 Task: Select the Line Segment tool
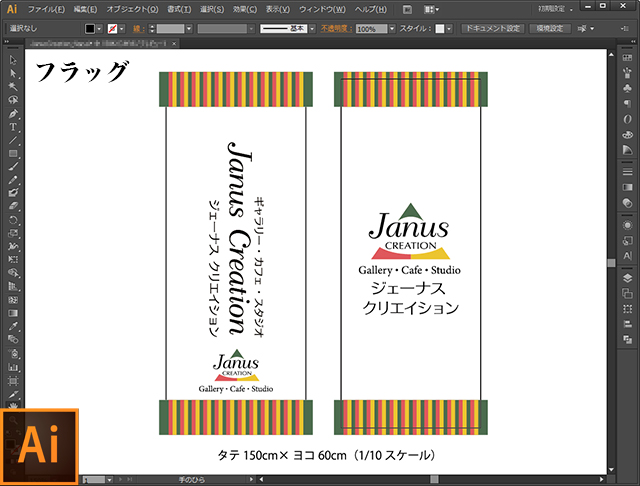pos(13,140)
